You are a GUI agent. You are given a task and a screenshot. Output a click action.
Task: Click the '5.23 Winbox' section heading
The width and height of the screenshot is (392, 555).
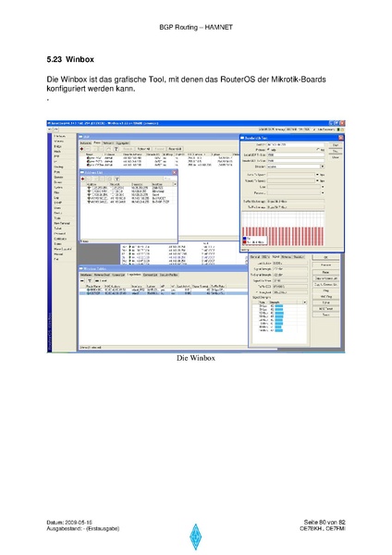pos(70,59)
